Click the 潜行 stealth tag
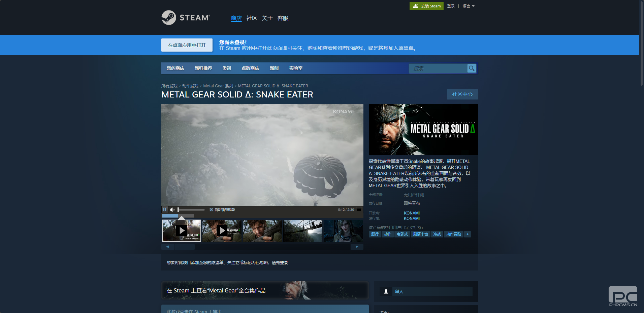This screenshot has width=644, height=313. point(375,234)
